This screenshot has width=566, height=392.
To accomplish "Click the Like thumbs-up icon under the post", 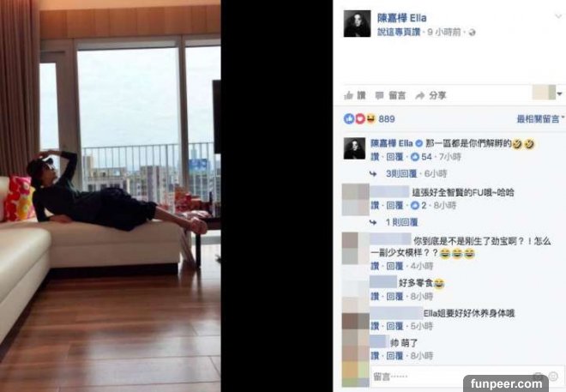I will 348,95.
